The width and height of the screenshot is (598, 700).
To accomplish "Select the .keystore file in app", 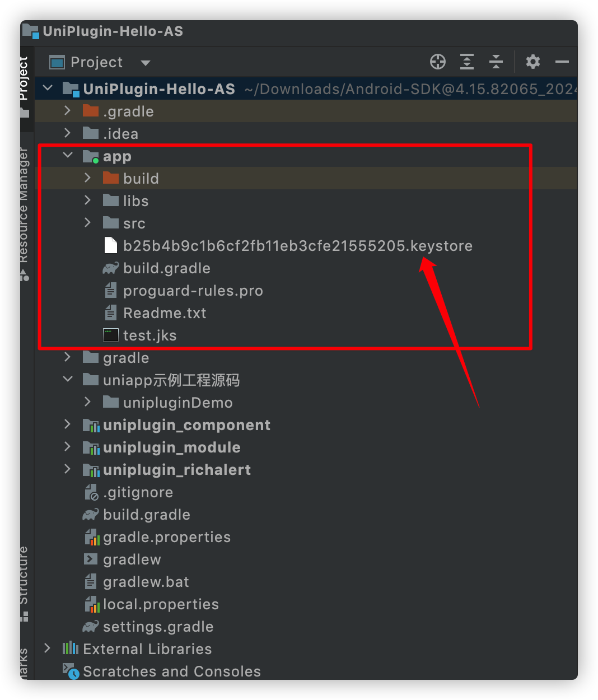I will [298, 246].
